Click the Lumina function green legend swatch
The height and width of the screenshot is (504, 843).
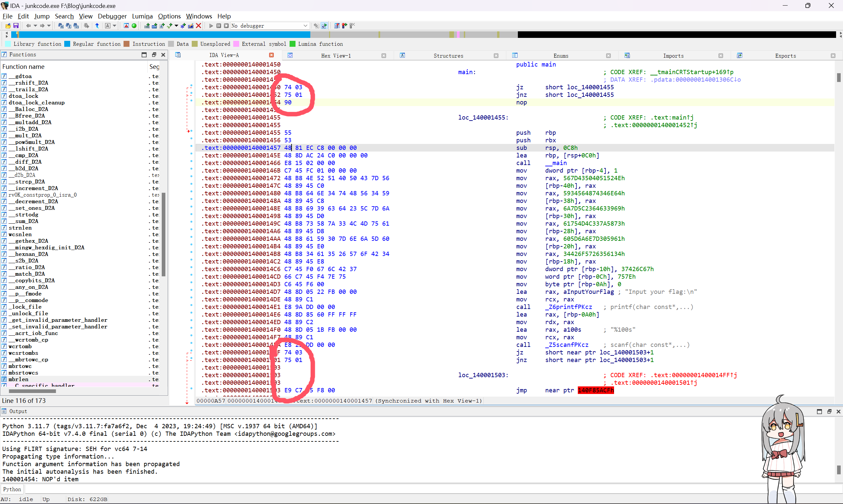[293, 44]
